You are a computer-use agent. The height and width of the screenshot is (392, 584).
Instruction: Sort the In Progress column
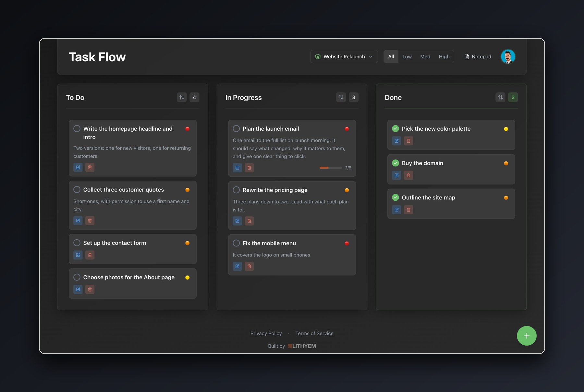tap(341, 97)
